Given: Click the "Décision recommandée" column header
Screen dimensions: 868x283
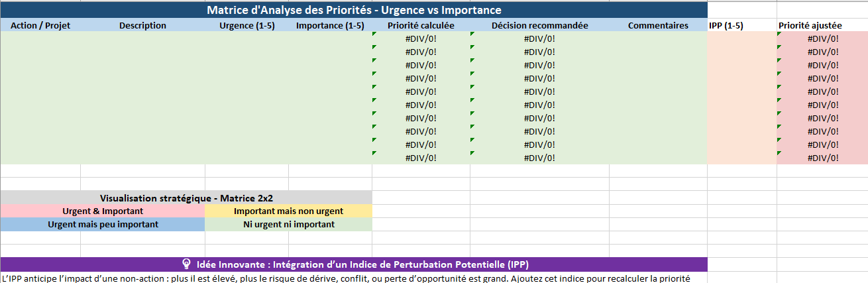Looking at the screenshot, I should pos(539,26).
